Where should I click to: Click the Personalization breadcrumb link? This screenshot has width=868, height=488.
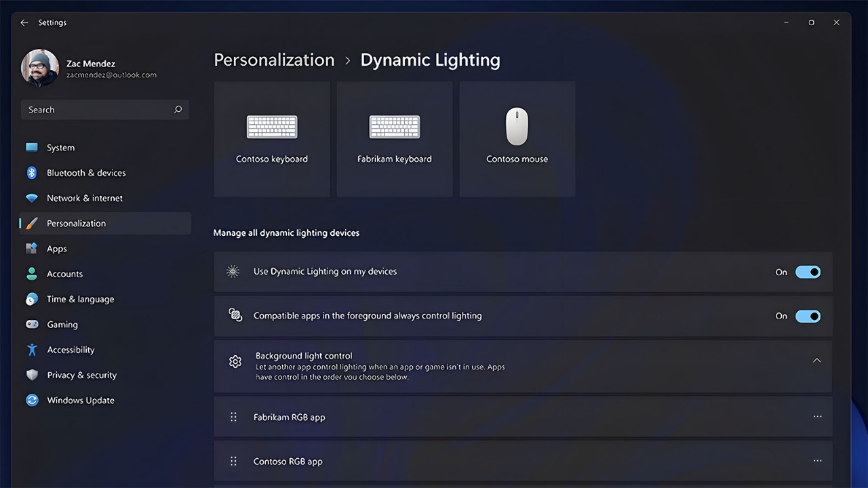274,60
